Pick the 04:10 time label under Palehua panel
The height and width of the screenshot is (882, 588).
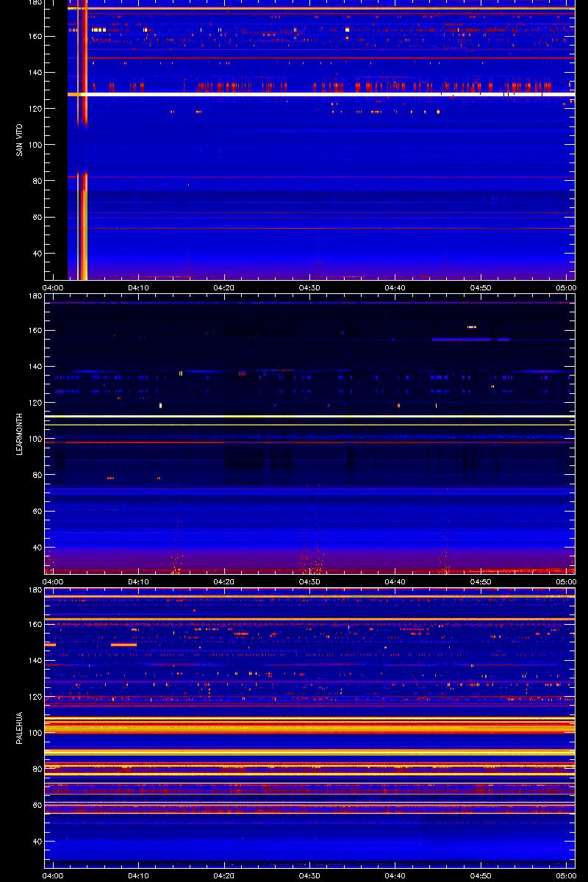click(139, 875)
